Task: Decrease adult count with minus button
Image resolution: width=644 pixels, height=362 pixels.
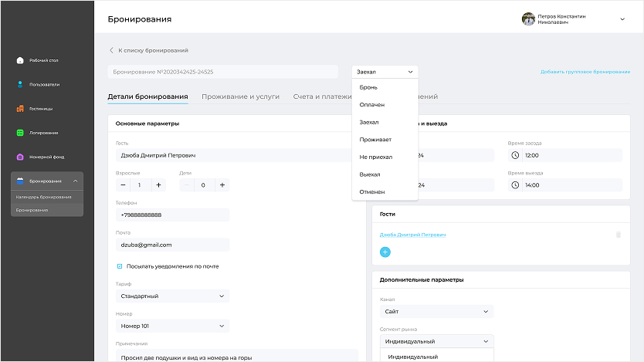Action: click(123, 185)
